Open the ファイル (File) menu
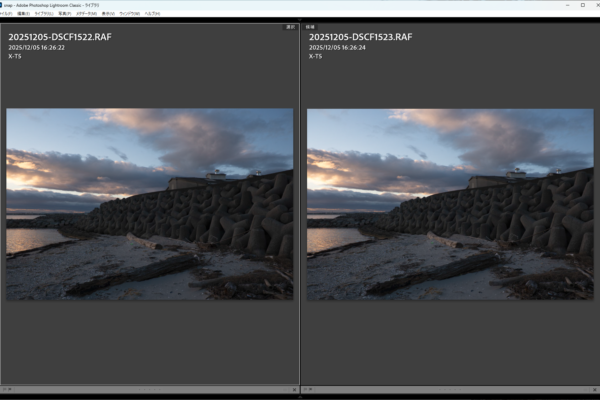Screen dimensions: 600x400 click(x=5, y=14)
